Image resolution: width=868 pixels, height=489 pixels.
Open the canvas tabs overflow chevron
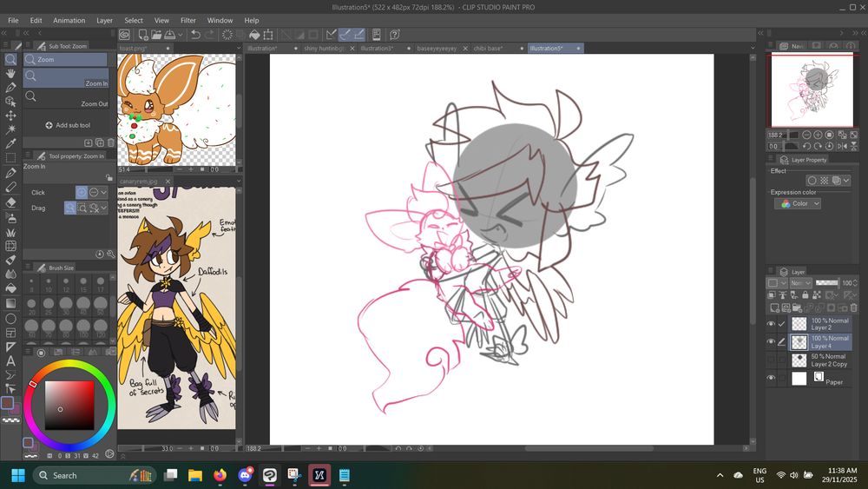coord(753,48)
